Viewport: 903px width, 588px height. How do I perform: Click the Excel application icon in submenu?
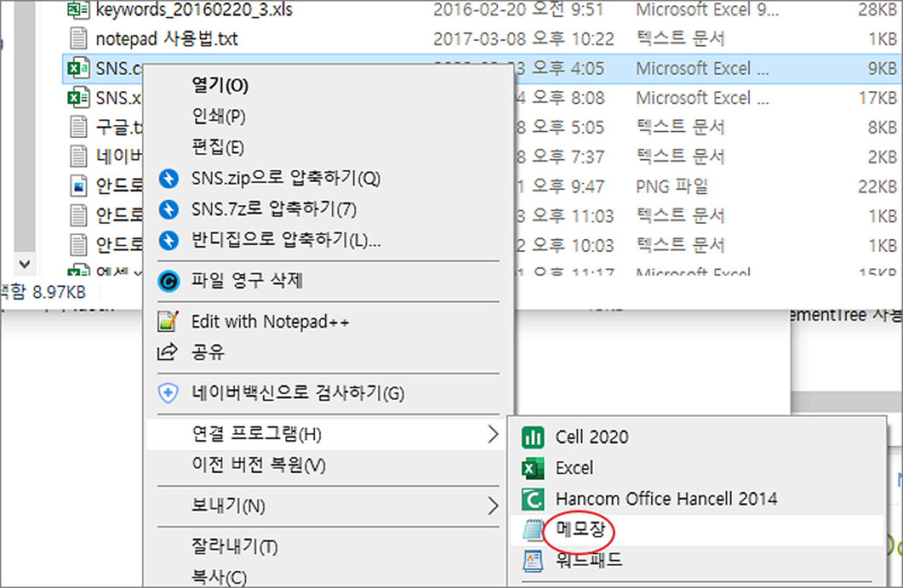point(533,468)
